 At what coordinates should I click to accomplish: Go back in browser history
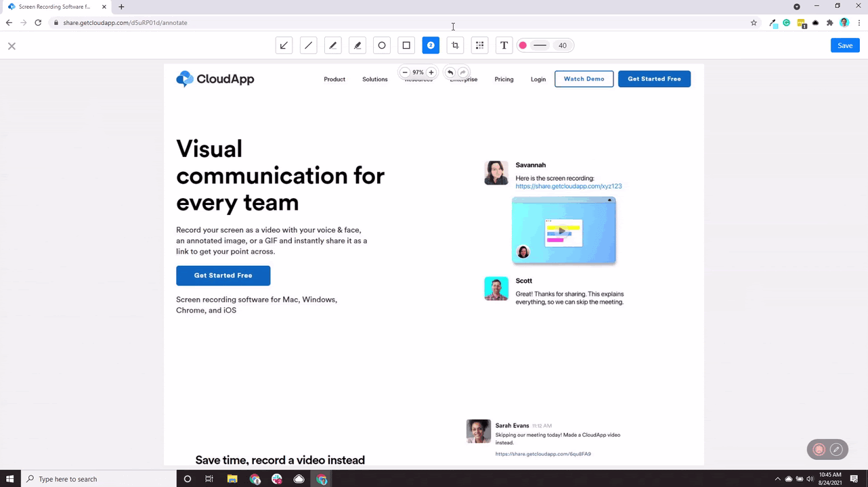coord(9,22)
